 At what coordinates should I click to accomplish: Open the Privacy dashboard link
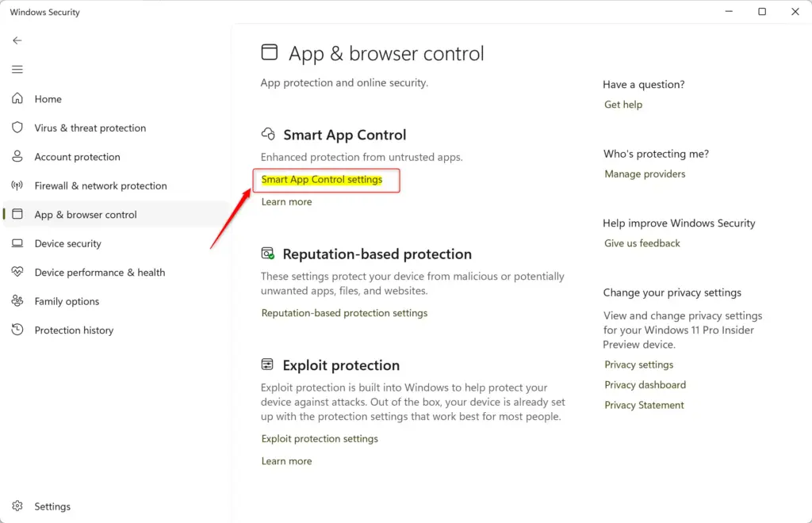point(645,385)
